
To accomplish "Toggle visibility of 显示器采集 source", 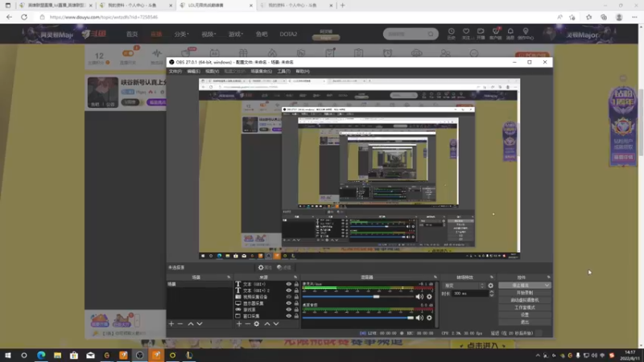I will tap(289, 303).
